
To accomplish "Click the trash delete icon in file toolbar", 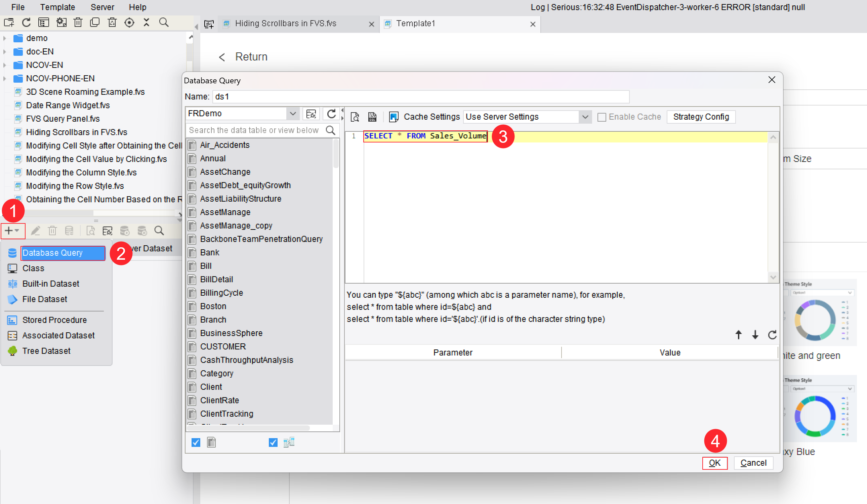I will [x=78, y=23].
